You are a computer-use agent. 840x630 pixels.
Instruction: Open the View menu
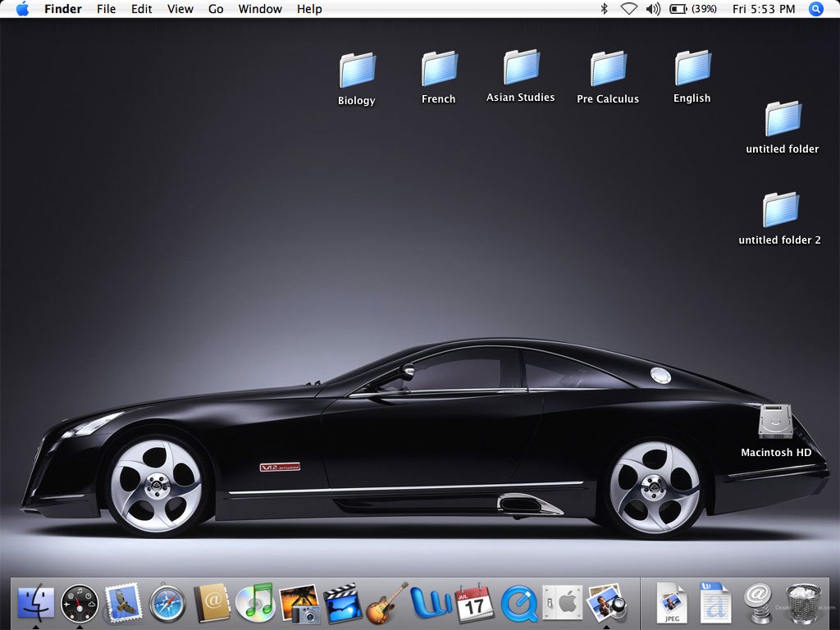tap(180, 9)
